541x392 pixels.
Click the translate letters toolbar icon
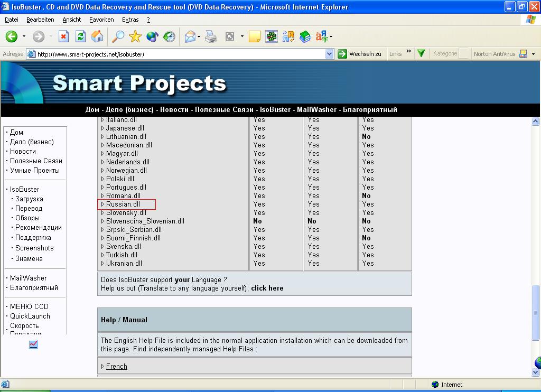click(322, 36)
